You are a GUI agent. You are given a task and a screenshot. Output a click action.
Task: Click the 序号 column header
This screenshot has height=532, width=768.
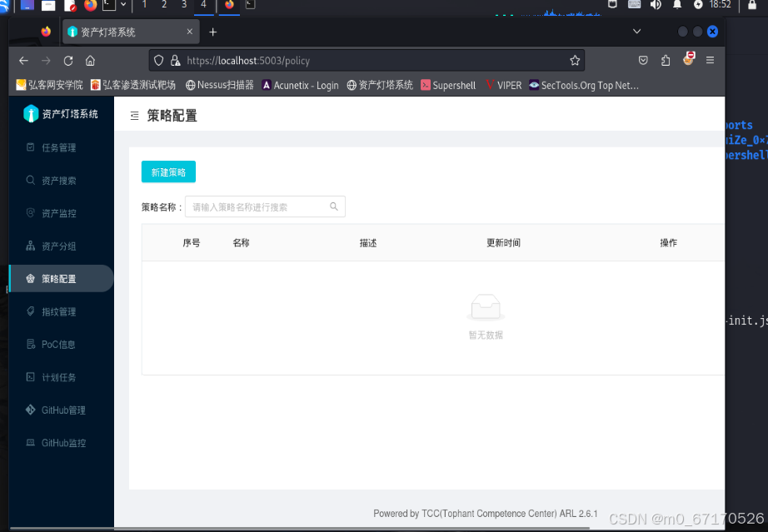pyautogui.click(x=191, y=243)
